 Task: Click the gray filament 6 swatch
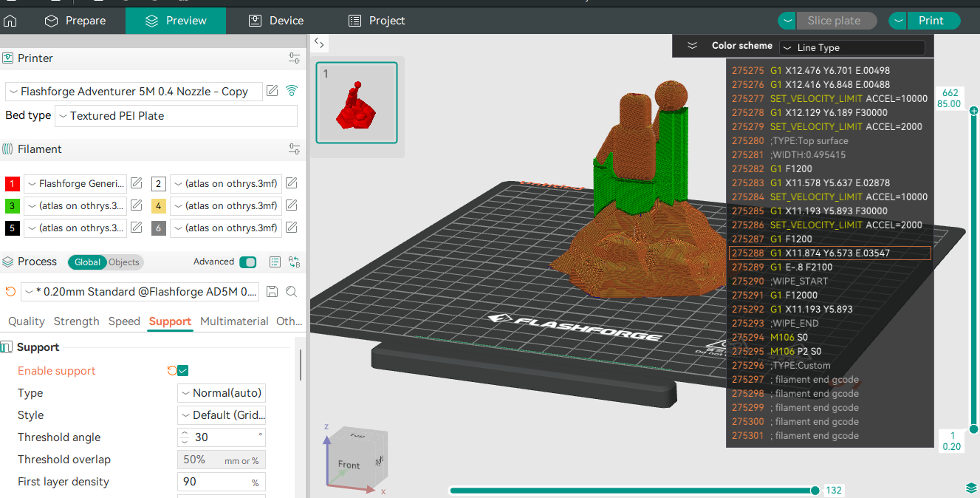159,228
